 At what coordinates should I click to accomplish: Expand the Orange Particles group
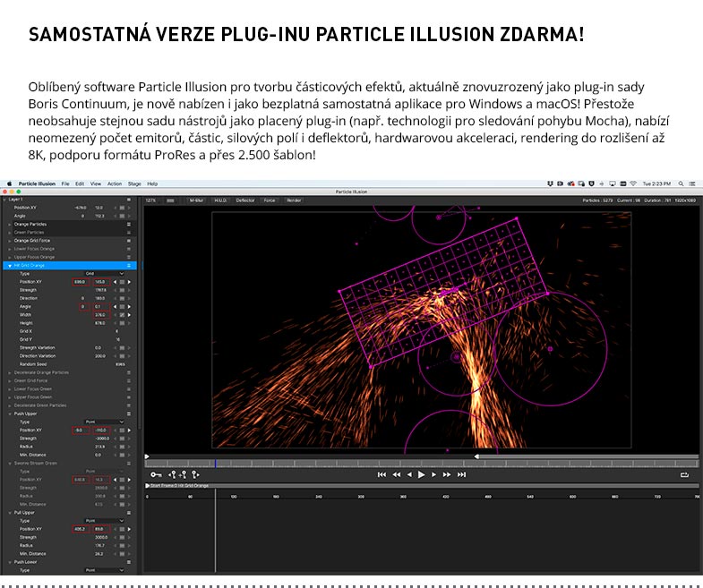pyautogui.click(x=10, y=224)
